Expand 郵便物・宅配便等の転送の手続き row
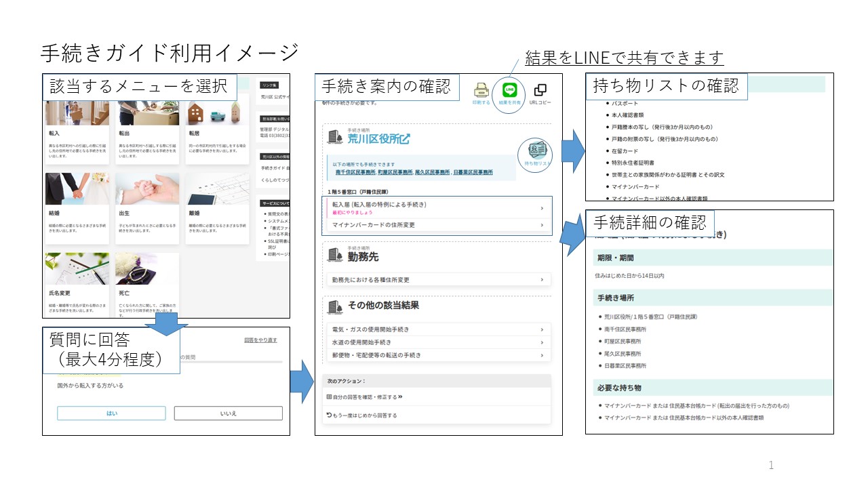The height and width of the screenshot is (488, 868). pos(437,355)
